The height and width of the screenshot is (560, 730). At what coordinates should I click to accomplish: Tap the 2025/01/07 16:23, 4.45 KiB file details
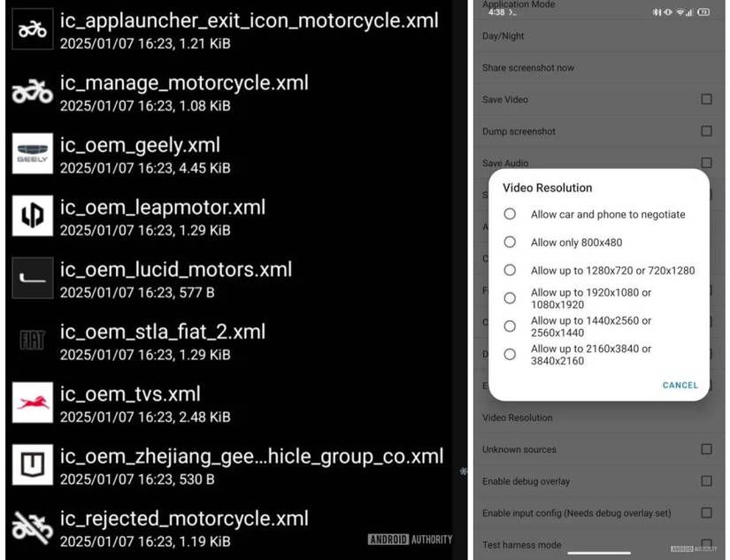click(145, 168)
